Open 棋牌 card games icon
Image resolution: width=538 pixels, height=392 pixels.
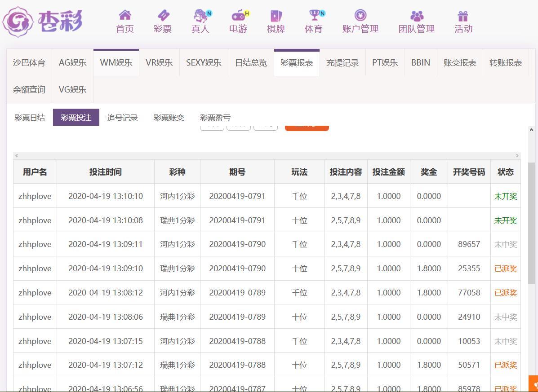(x=276, y=16)
